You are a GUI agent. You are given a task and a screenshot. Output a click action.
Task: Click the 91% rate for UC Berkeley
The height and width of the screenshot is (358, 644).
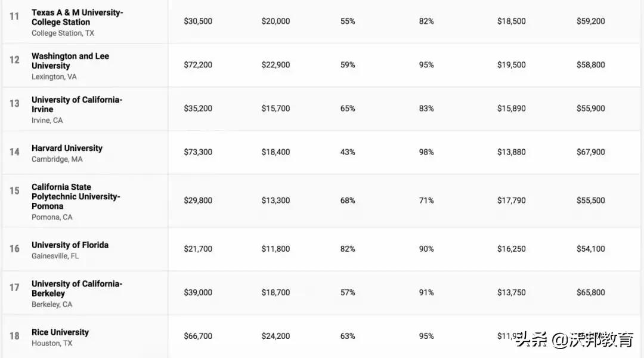click(x=426, y=292)
